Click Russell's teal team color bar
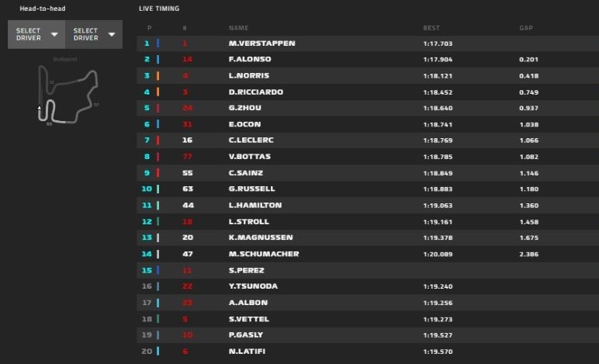Image resolution: width=599 pixels, height=364 pixels. coord(158,189)
